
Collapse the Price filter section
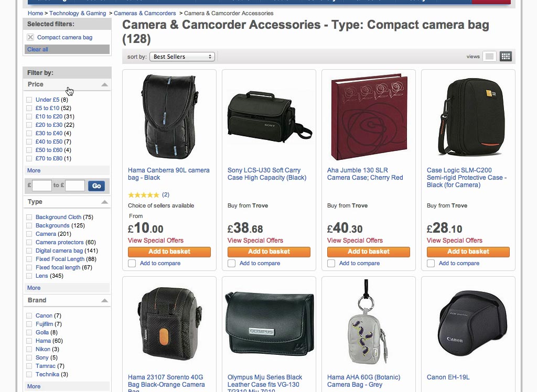105,84
